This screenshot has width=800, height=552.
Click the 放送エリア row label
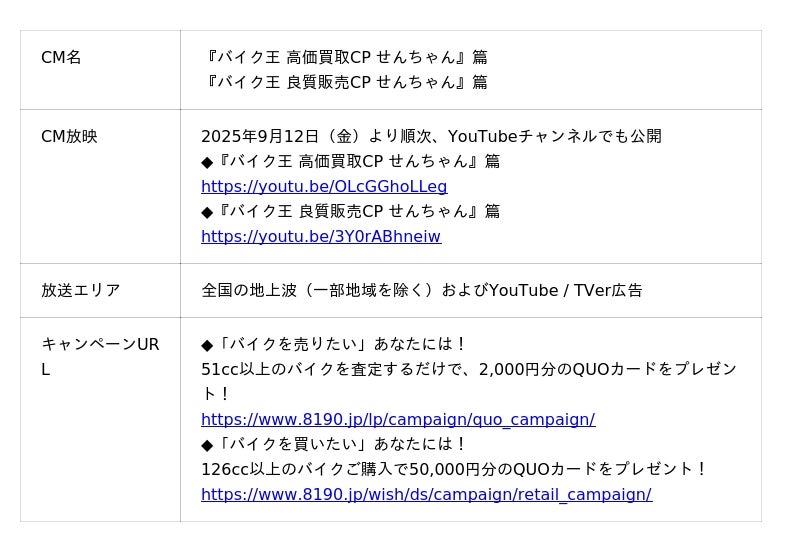[x=80, y=291]
